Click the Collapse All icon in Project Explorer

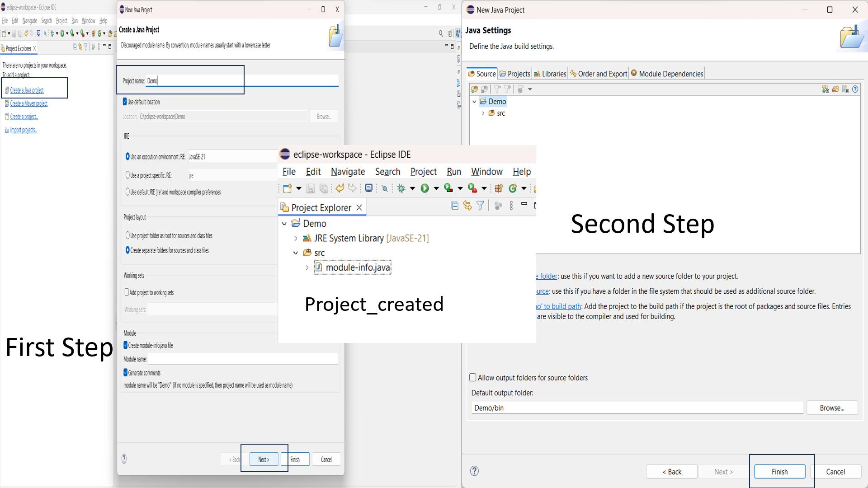click(x=454, y=206)
